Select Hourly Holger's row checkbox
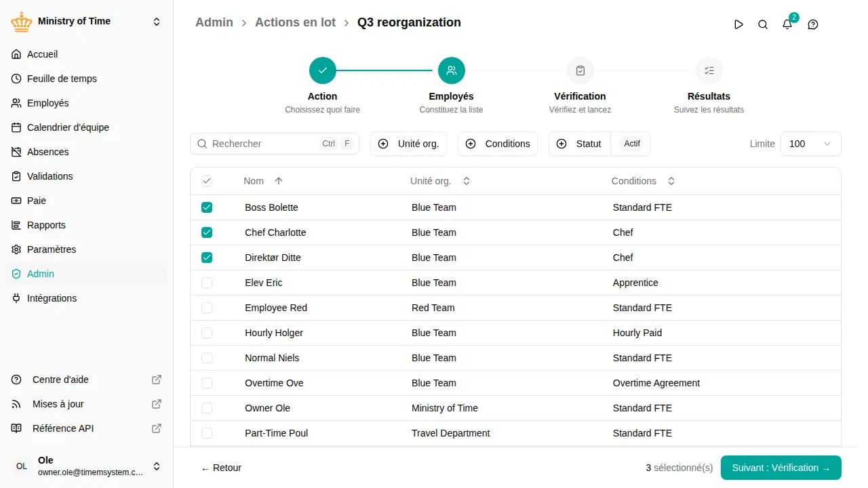Screen dimensions: 868x488 tap(207, 333)
